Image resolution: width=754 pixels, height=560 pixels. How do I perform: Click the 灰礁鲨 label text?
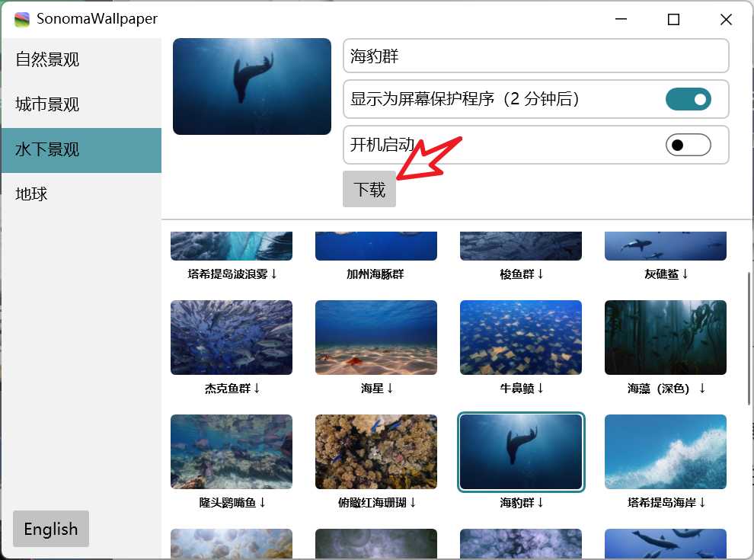(666, 274)
